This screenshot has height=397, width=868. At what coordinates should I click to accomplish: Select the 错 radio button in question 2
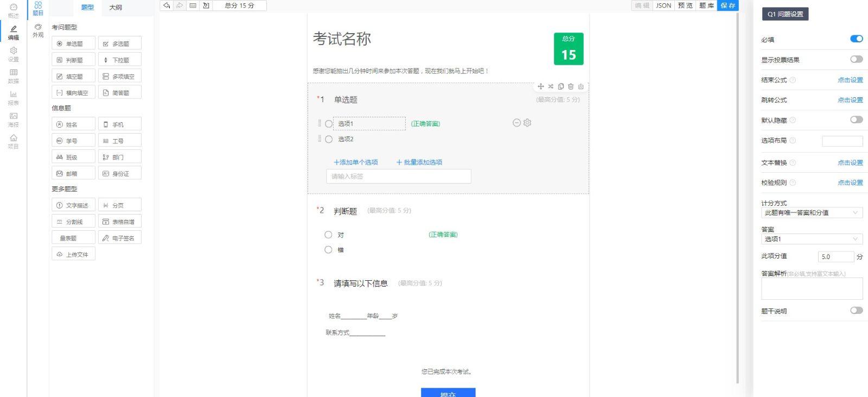(x=328, y=250)
